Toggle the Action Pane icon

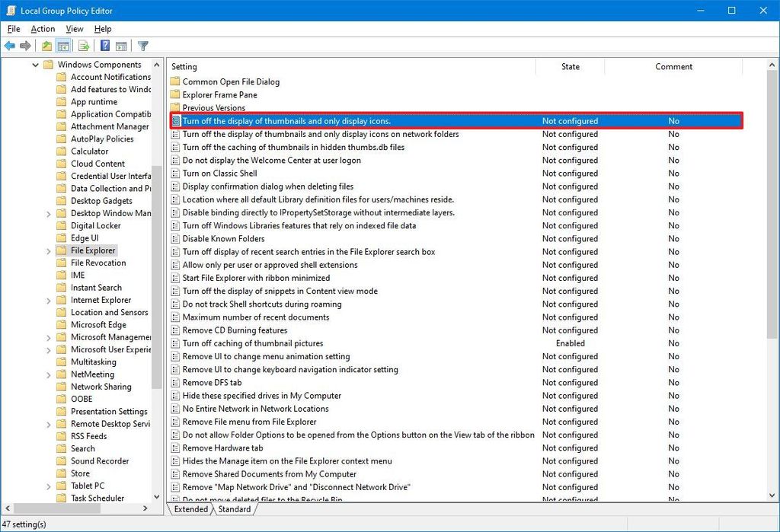122,46
